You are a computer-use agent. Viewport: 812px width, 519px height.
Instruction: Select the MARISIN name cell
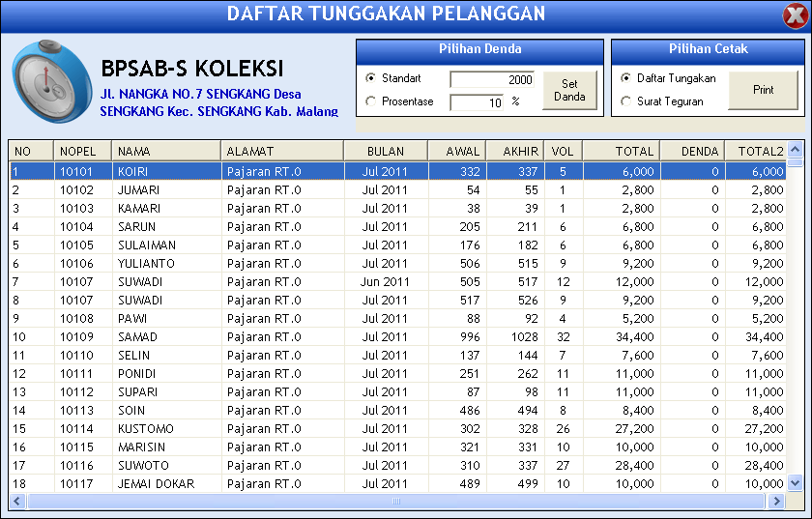coord(166,447)
